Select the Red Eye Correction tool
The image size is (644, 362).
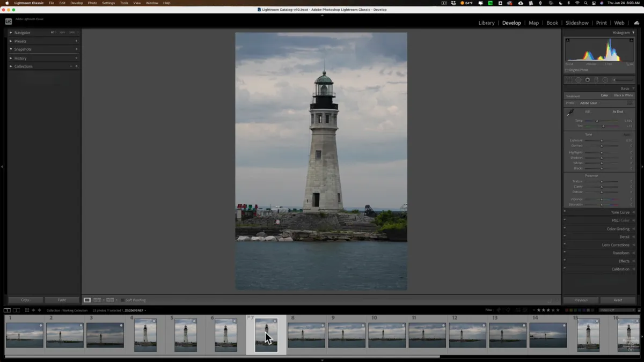tap(588, 79)
